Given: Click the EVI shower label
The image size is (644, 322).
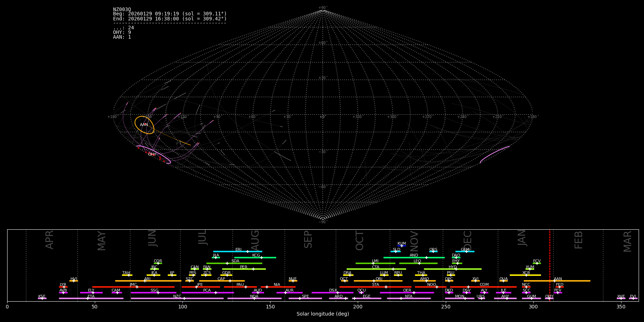Looking at the screenshot, I should coord(633,297).
